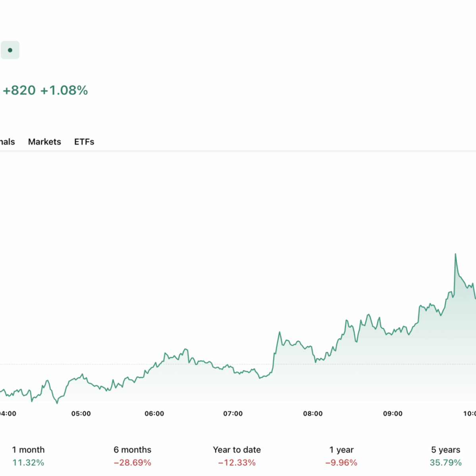Image resolution: width=476 pixels, height=476 pixels.
Task: Click the +1.08% price change percentage
Action: 64,90
